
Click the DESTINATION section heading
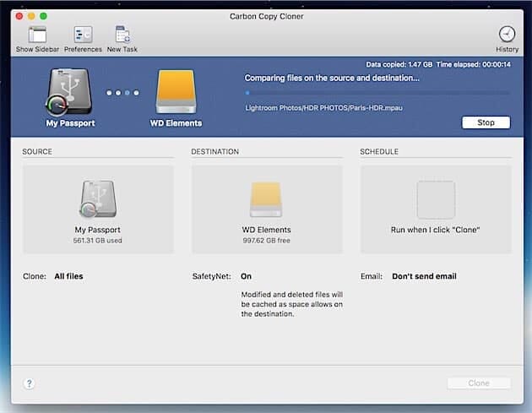pos(214,152)
